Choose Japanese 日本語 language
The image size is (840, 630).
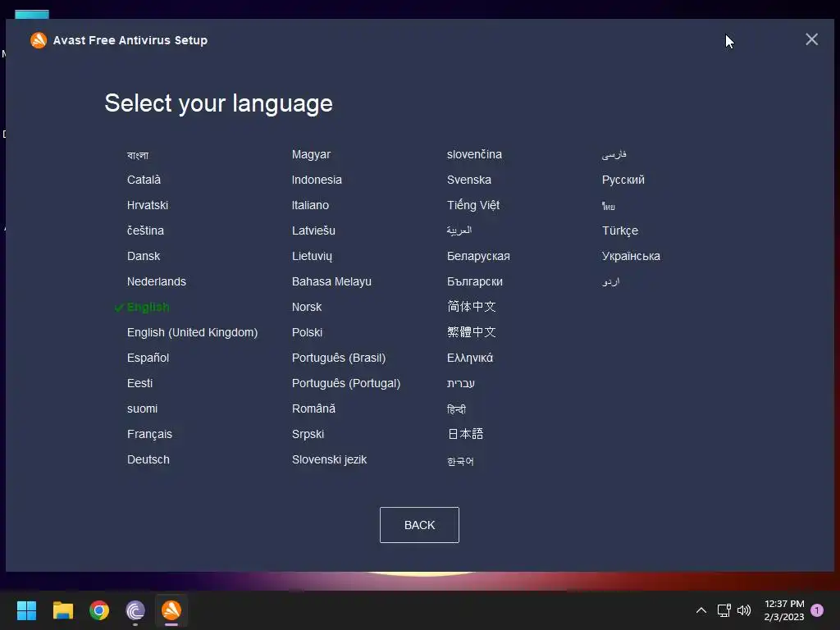[x=466, y=434]
